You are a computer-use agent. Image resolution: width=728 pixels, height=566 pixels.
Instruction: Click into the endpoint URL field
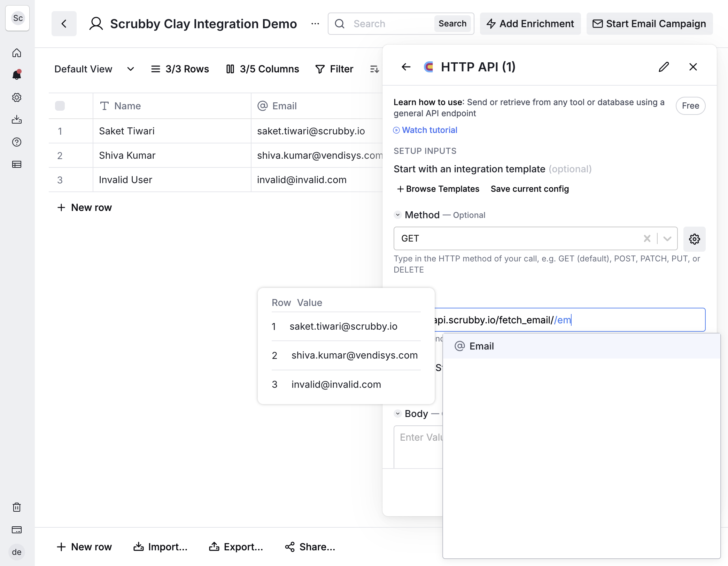[570, 320]
